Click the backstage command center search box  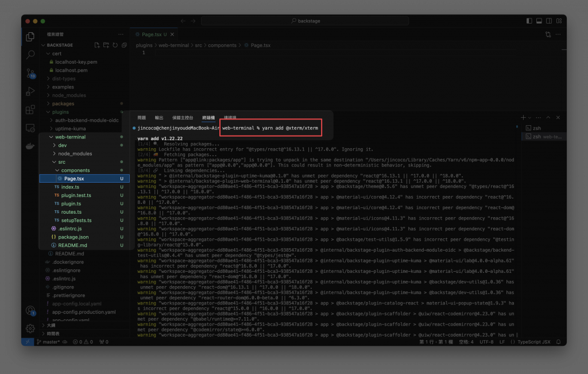305,21
